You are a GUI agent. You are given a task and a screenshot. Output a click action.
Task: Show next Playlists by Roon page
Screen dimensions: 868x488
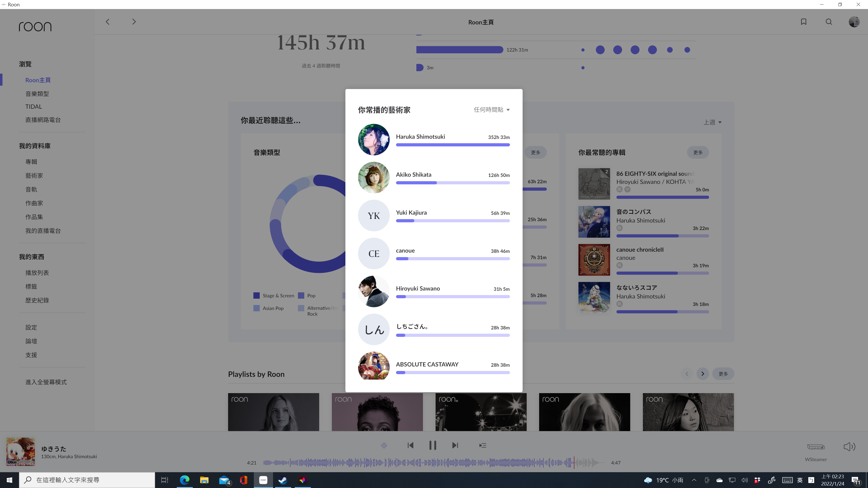(703, 374)
